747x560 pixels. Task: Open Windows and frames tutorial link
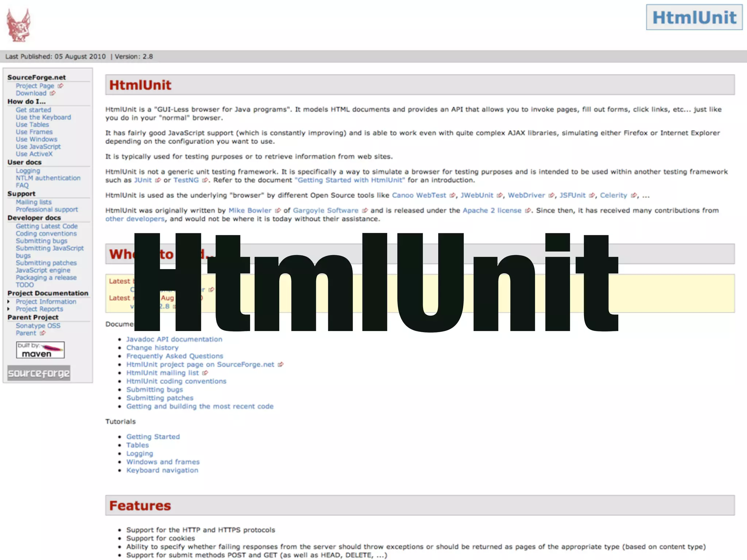pyautogui.click(x=163, y=462)
